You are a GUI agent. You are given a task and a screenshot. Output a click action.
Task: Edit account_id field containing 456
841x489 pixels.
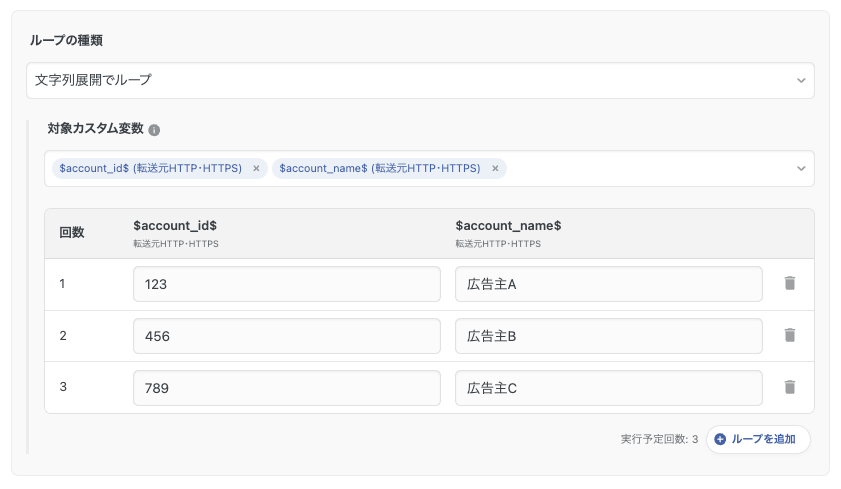coord(286,336)
